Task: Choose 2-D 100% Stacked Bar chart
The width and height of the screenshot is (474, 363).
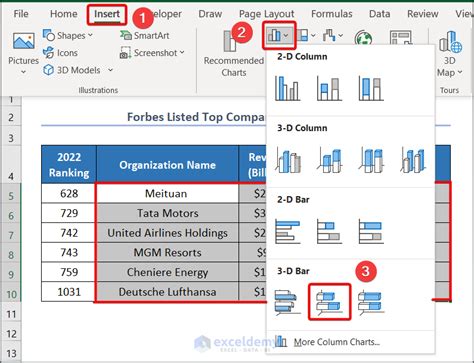Action: (371, 231)
